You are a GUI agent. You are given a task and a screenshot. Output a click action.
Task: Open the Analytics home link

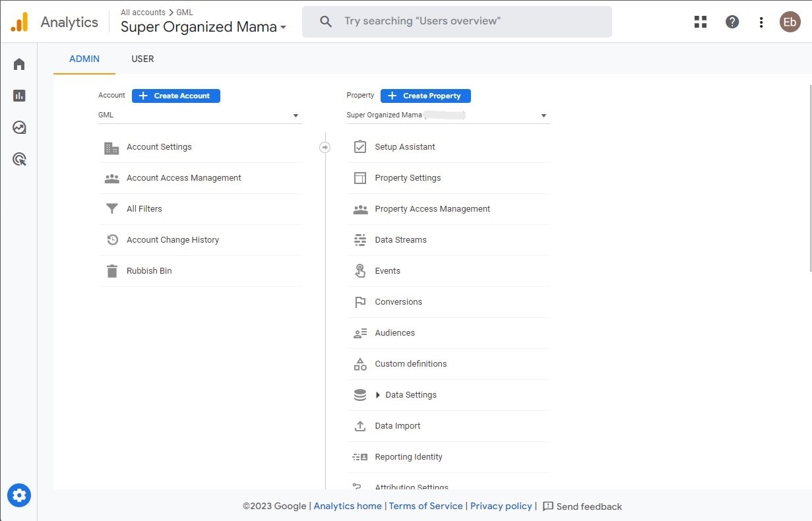pyautogui.click(x=348, y=506)
